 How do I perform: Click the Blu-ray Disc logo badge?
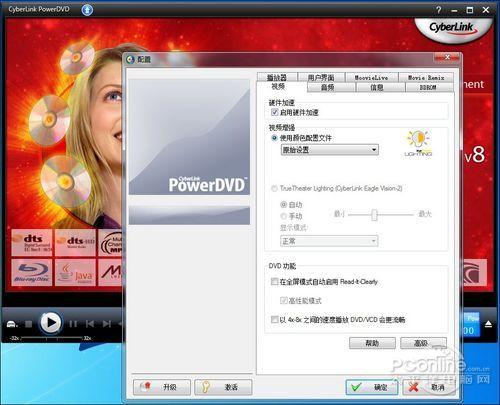[32, 273]
